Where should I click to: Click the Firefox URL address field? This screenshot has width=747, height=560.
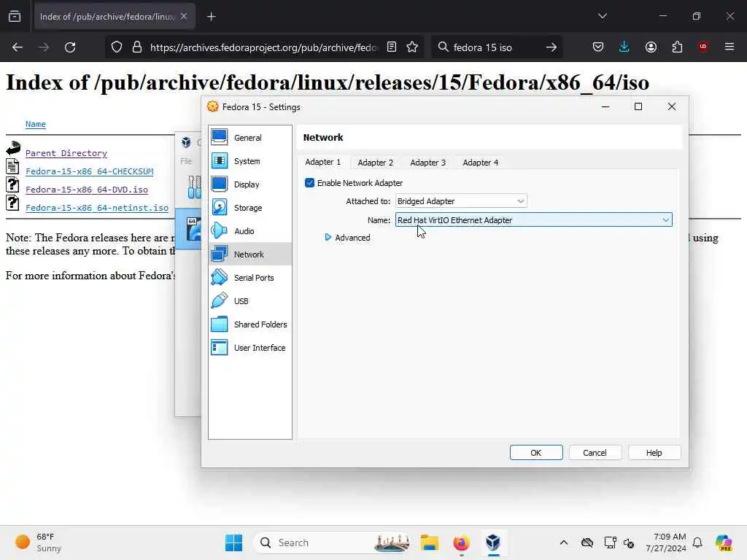point(264,47)
